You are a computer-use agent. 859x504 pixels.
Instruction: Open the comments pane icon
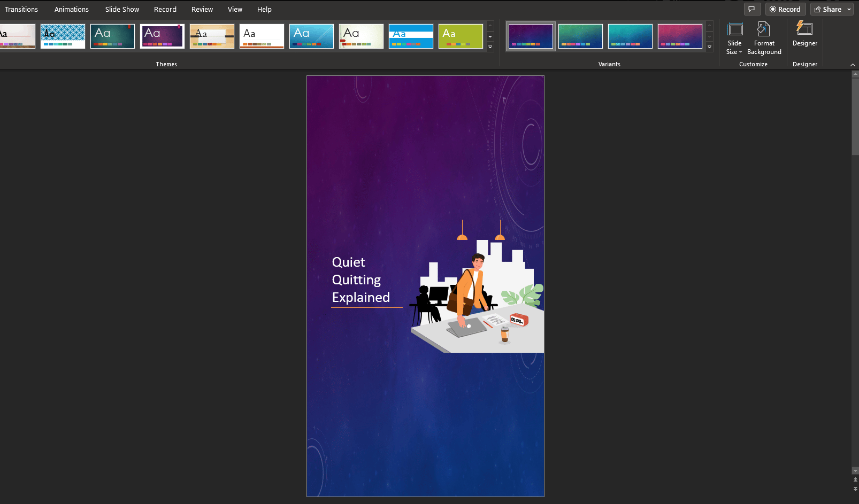(752, 9)
